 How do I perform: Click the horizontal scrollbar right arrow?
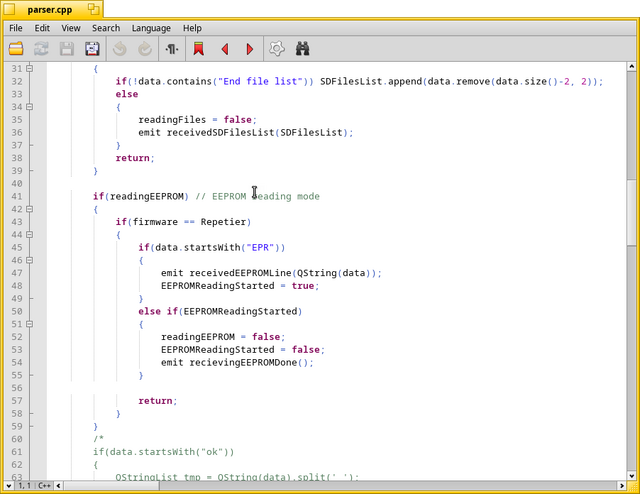[622, 486]
